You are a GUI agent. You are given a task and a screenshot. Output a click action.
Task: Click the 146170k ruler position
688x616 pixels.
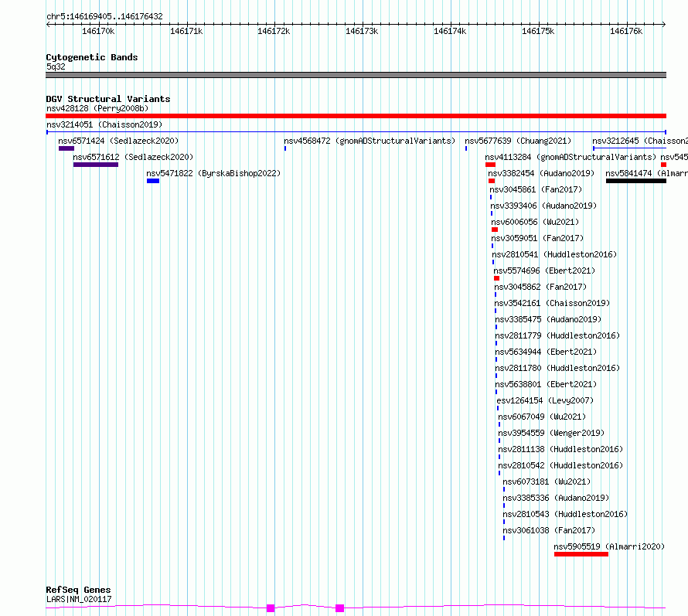pos(98,31)
